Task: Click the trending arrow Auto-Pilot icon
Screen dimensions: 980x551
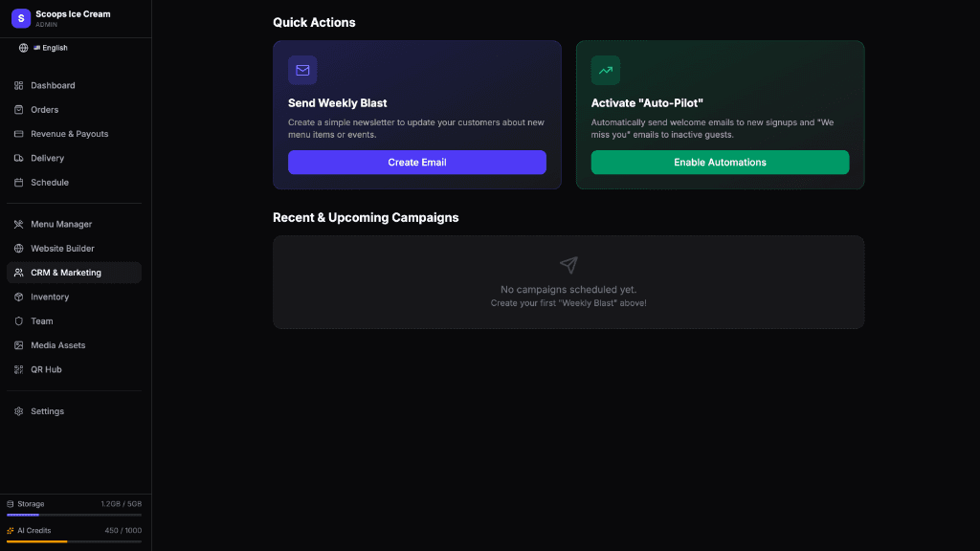Action: tap(606, 70)
